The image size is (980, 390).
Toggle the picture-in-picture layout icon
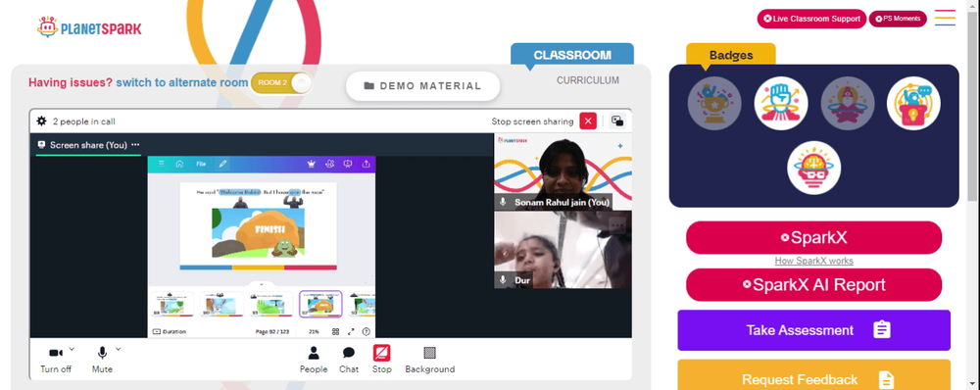pos(617,122)
